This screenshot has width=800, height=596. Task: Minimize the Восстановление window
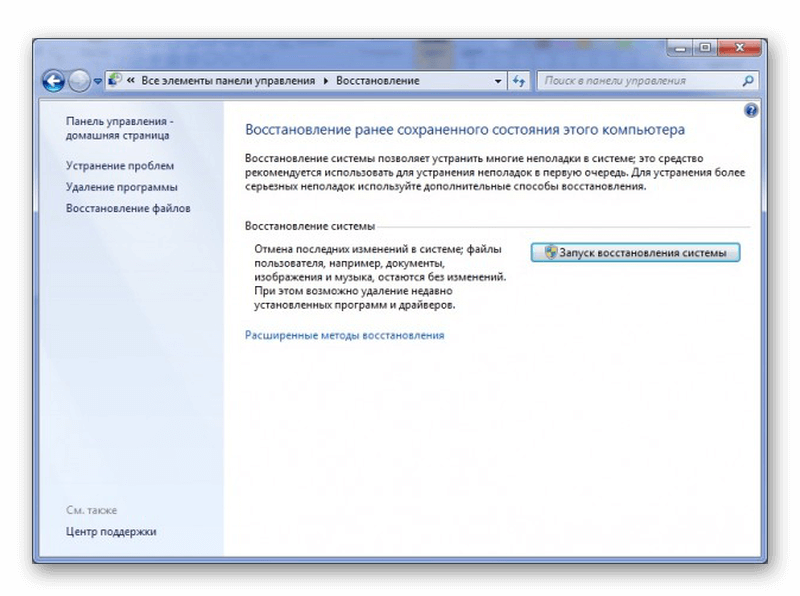[680, 48]
